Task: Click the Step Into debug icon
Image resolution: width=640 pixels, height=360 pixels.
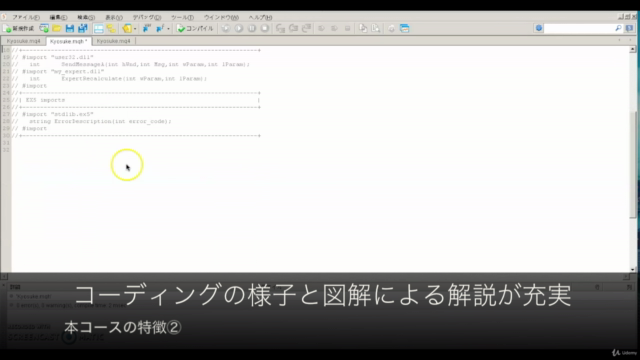Action: click(280, 28)
